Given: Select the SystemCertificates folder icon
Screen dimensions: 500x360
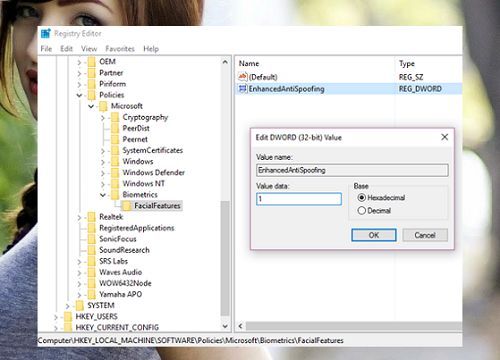Looking at the screenshot, I should [115, 150].
